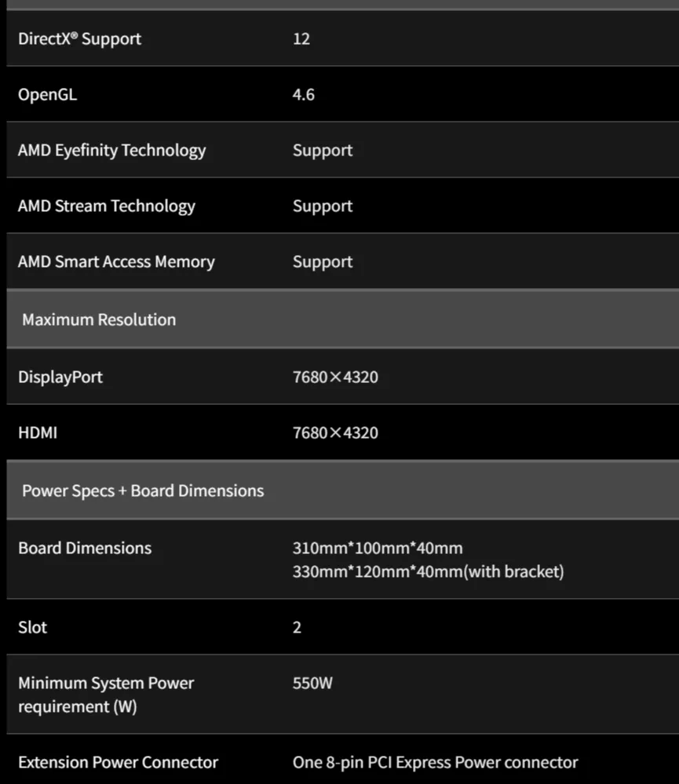The image size is (679, 784).
Task: Click the Maximum Resolution section header
Action: [x=343, y=319]
